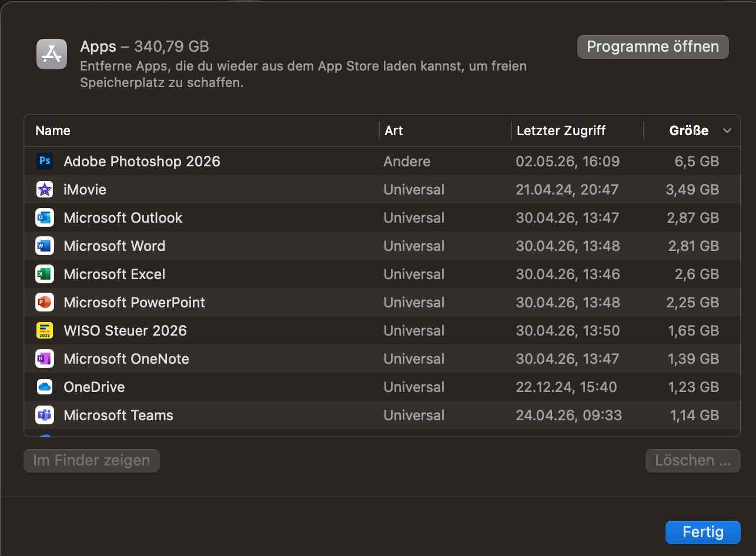756x556 pixels.
Task: Click the Microsoft OneNote icon
Action: click(x=45, y=359)
